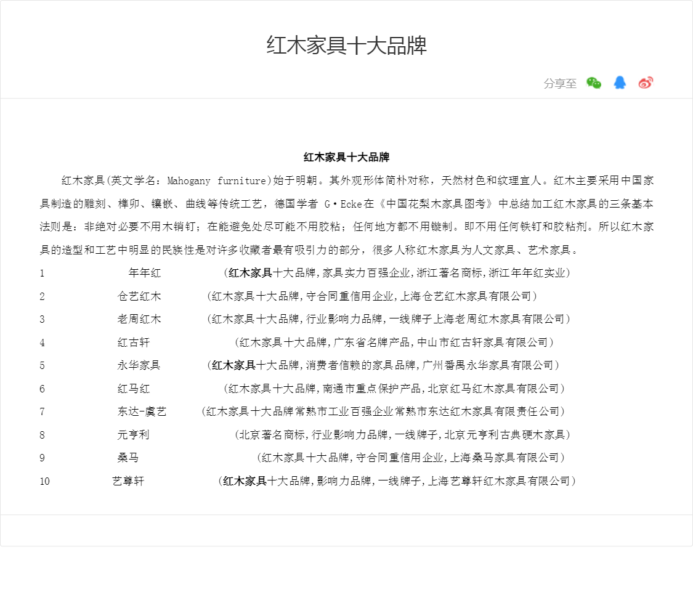Select brand name 艺尊轩
Image resolution: width=693 pixels, height=616 pixels.
128,481
